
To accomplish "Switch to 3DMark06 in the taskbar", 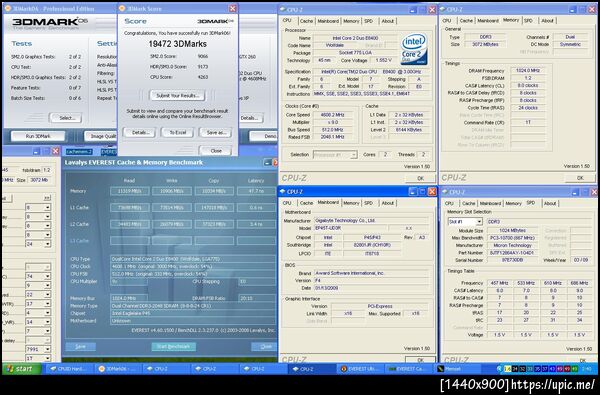I will click(118, 369).
